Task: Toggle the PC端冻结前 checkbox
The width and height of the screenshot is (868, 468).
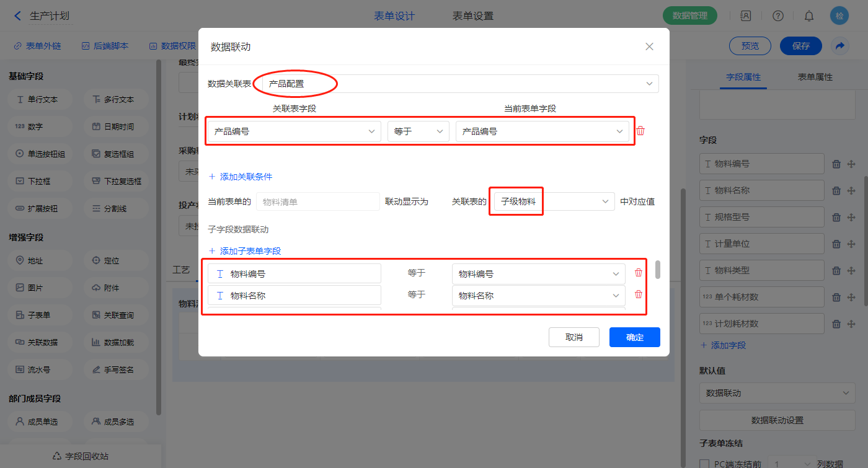Action: pyautogui.click(x=704, y=464)
